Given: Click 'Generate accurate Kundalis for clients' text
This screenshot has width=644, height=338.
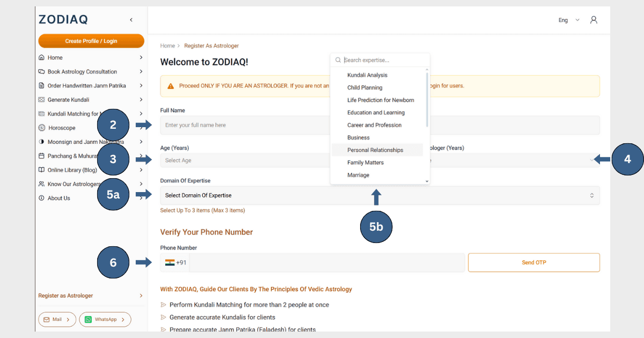Looking at the screenshot, I should [222, 317].
